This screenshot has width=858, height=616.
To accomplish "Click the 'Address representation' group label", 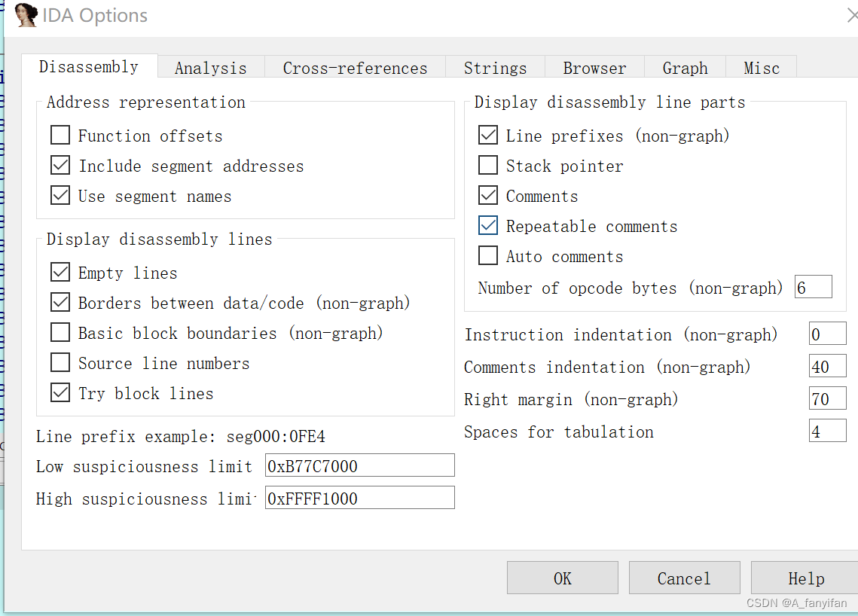I will pyautogui.click(x=146, y=102).
